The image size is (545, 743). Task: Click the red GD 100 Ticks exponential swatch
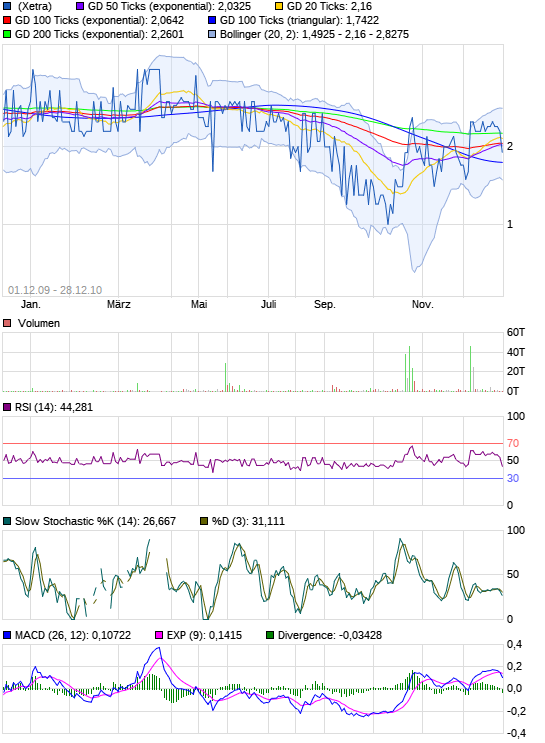[7, 20]
